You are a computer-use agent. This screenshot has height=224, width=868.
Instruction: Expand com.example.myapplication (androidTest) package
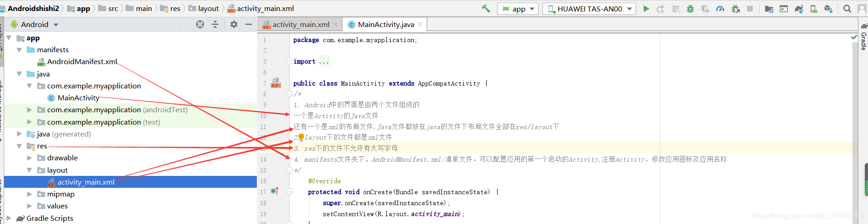(x=29, y=109)
